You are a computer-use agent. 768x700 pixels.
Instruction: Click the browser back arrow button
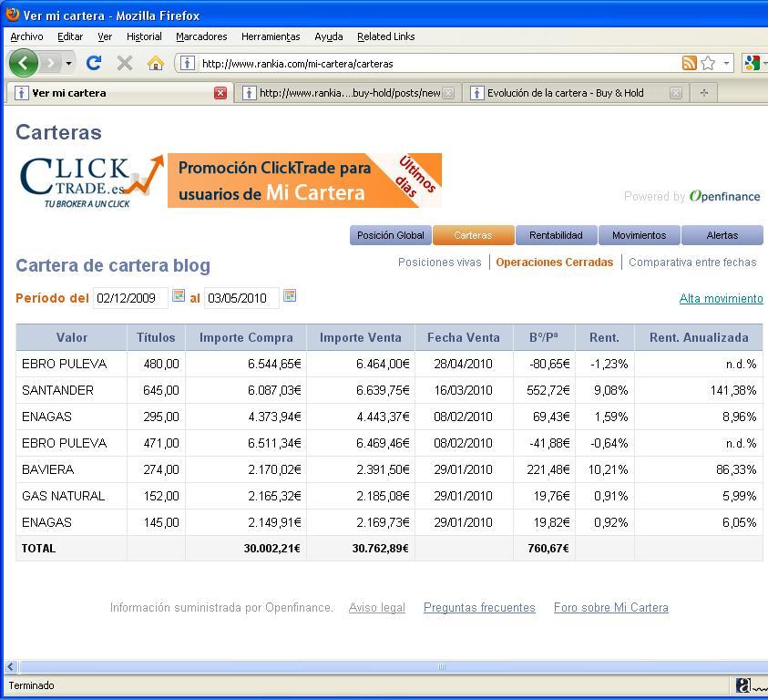pyautogui.click(x=24, y=63)
